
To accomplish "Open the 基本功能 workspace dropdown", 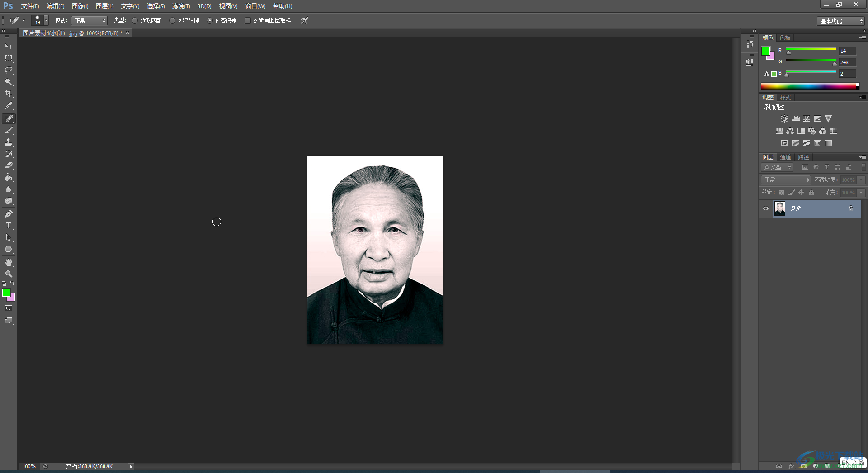I will pos(841,21).
